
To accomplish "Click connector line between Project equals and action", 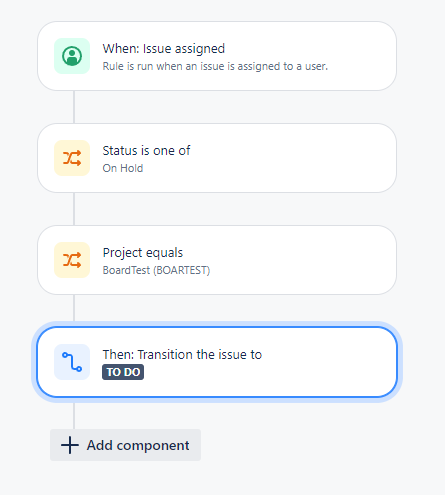I will [74, 308].
